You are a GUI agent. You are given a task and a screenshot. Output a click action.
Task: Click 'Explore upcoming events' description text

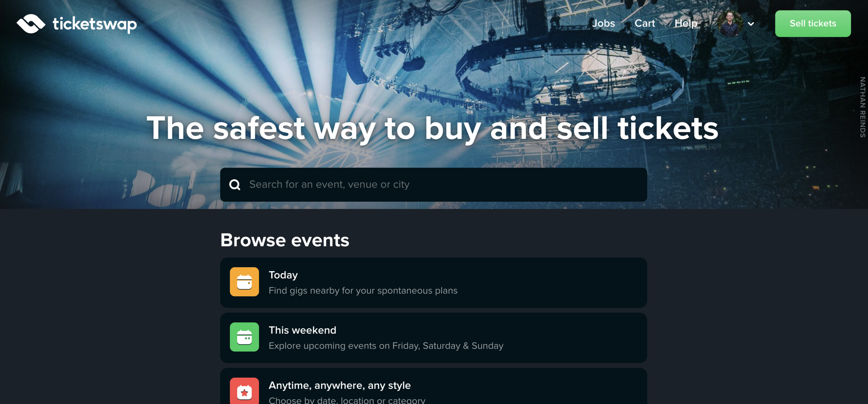click(386, 346)
